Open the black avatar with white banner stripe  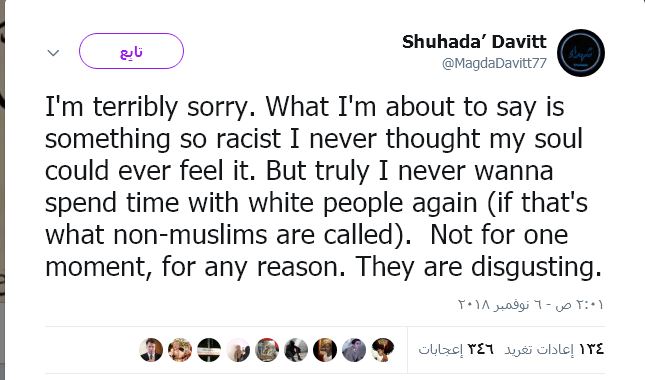coord(209,350)
